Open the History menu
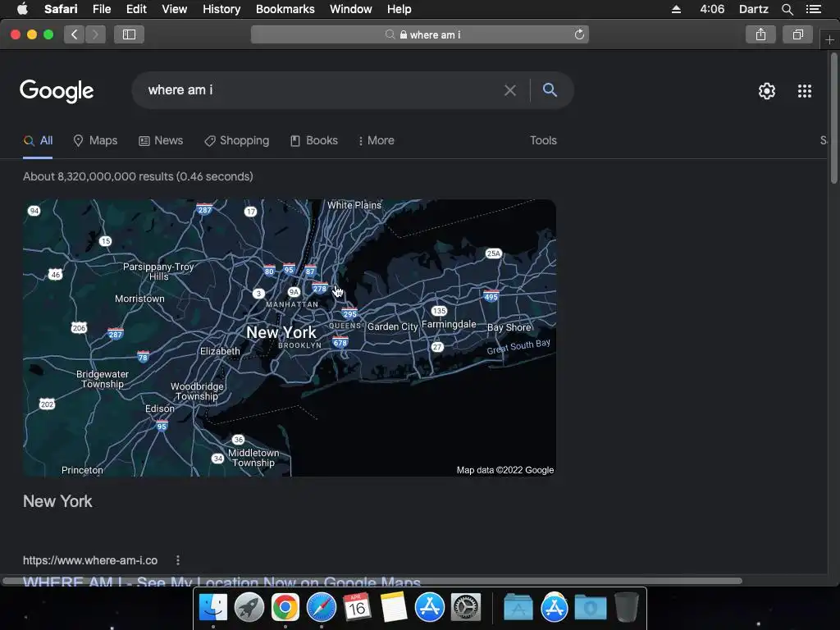840x630 pixels. click(x=221, y=9)
